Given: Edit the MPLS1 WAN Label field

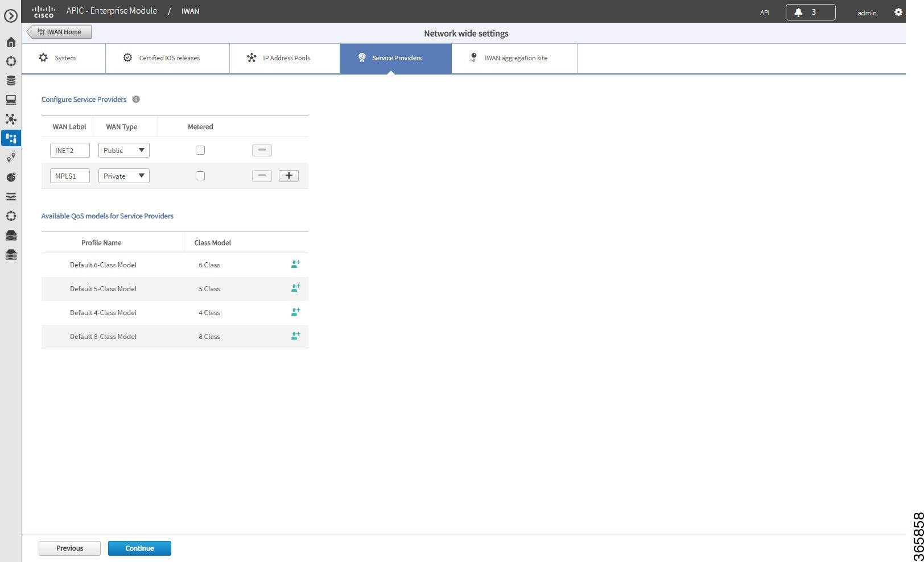Looking at the screenshot, I should click(70, 176).
